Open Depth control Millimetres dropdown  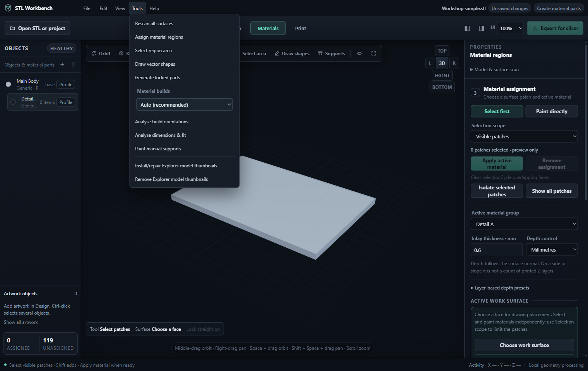tap(552, 250)
